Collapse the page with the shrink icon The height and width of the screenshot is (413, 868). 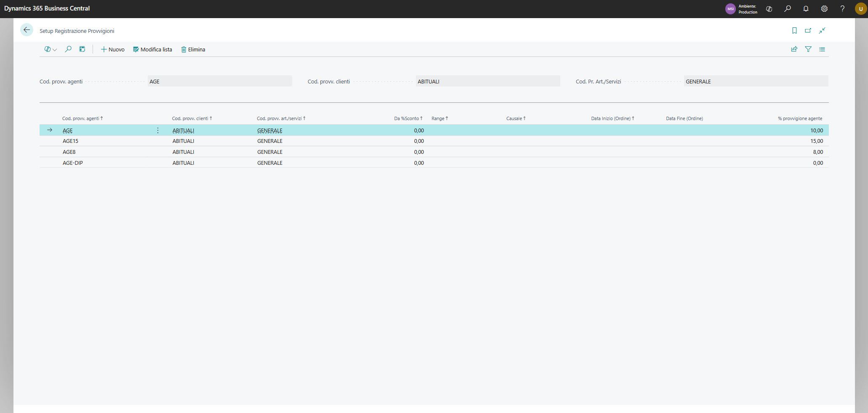[822, 30]
